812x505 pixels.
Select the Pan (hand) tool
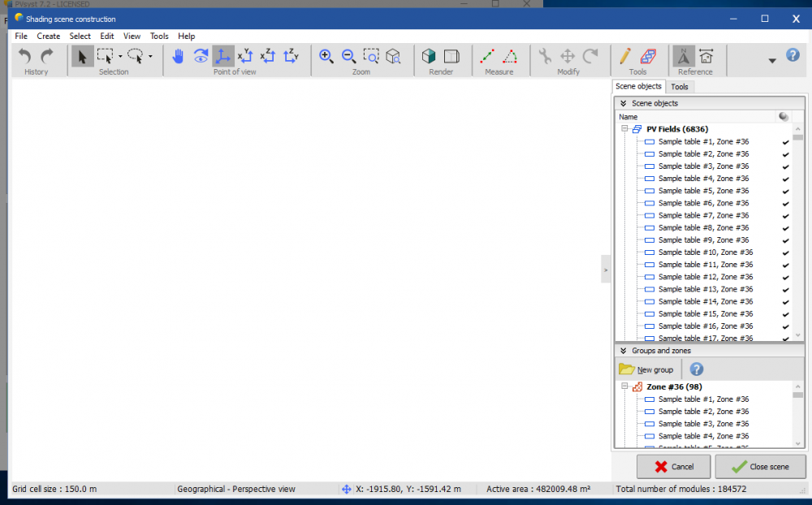pos(178,56)
